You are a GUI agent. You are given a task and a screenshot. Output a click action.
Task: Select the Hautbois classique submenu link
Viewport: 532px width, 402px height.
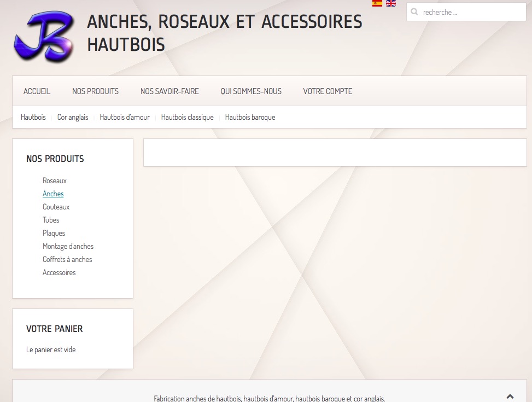coord(188,117)
